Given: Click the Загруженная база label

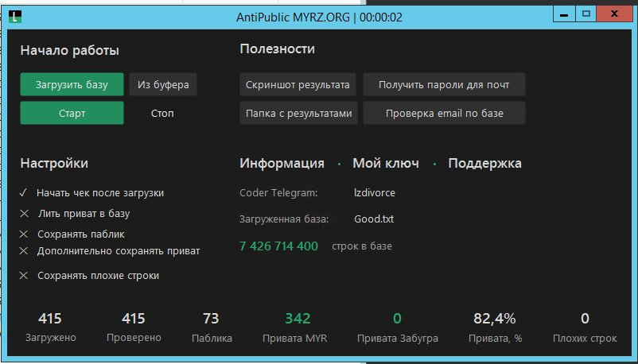Looking at the screenshot, I should 284,219.
